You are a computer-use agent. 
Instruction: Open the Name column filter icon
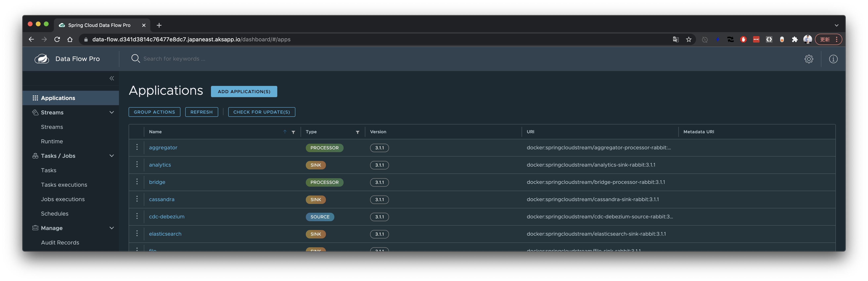tap(294, 132)
